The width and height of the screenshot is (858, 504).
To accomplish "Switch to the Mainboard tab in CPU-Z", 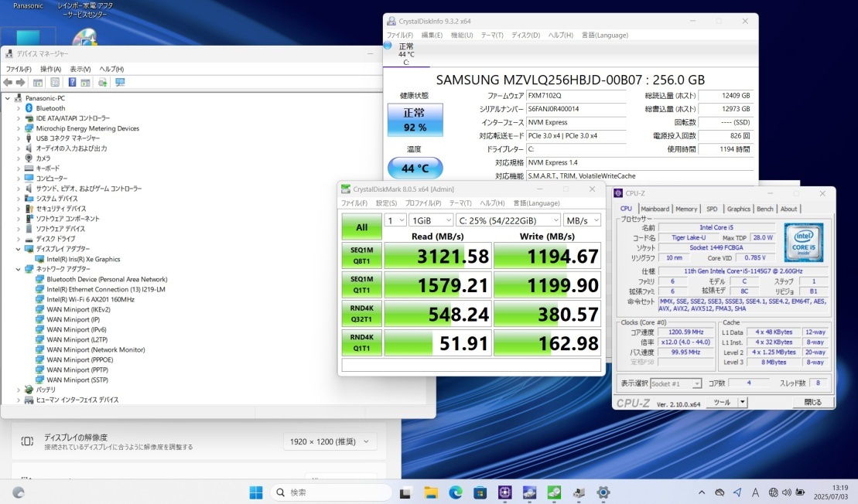I will point(655,209).
